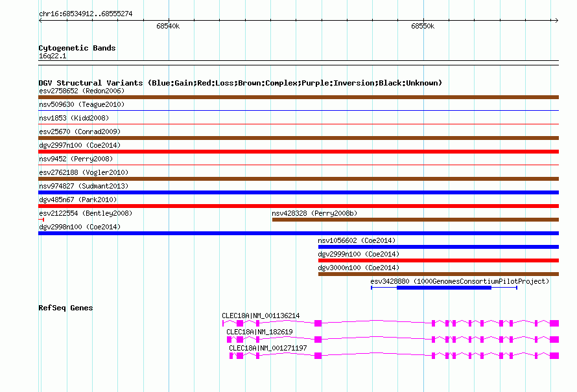The height and width of the screenshot is (392, 577).
Task: Click the nsv1853 (Kidd2008) variant label
Action: pos(74,118)
